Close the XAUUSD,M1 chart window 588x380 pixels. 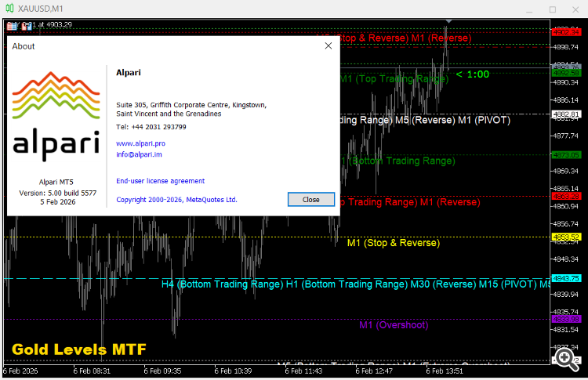pyautogui.click(x=575, y=9)
